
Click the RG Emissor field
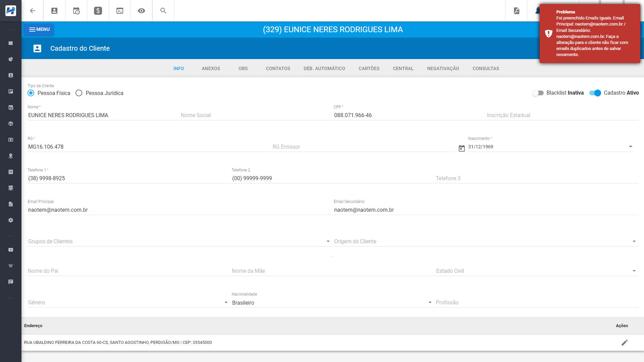click(363, 147)
